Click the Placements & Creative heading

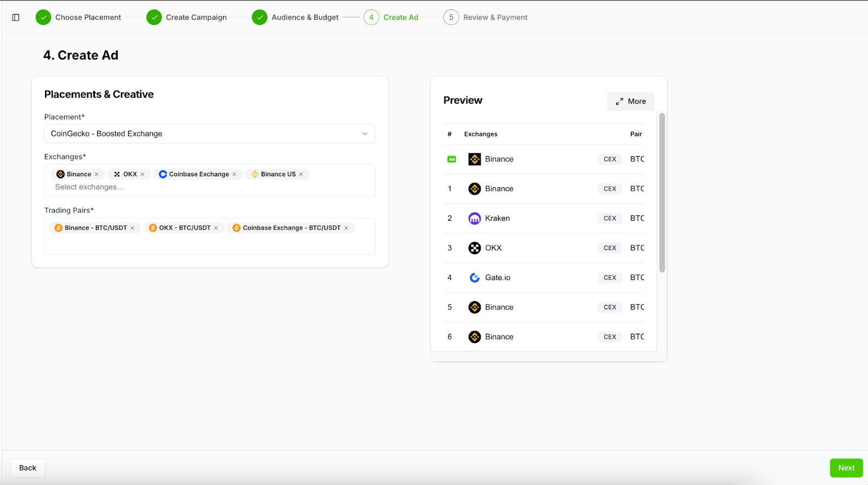(99, 94)
